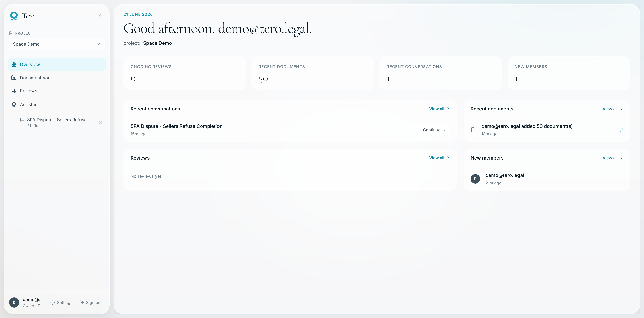Open the Document Vault menu item

click(57, 78)
